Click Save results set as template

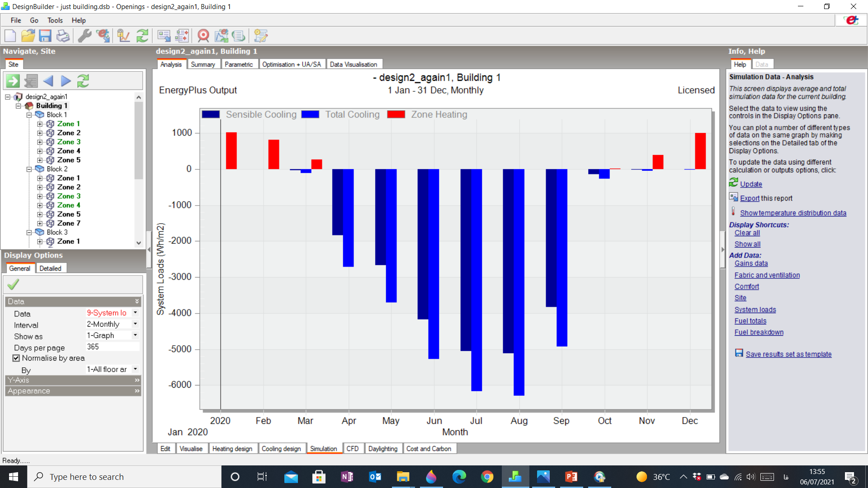click(788, 354)
